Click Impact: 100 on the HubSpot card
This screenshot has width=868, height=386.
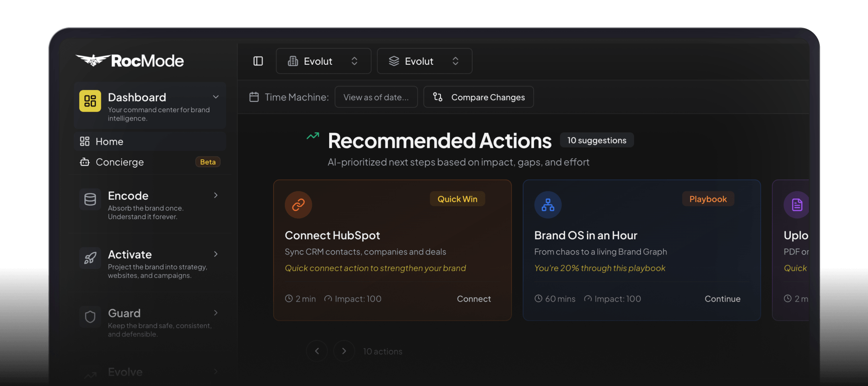point(353,299)
